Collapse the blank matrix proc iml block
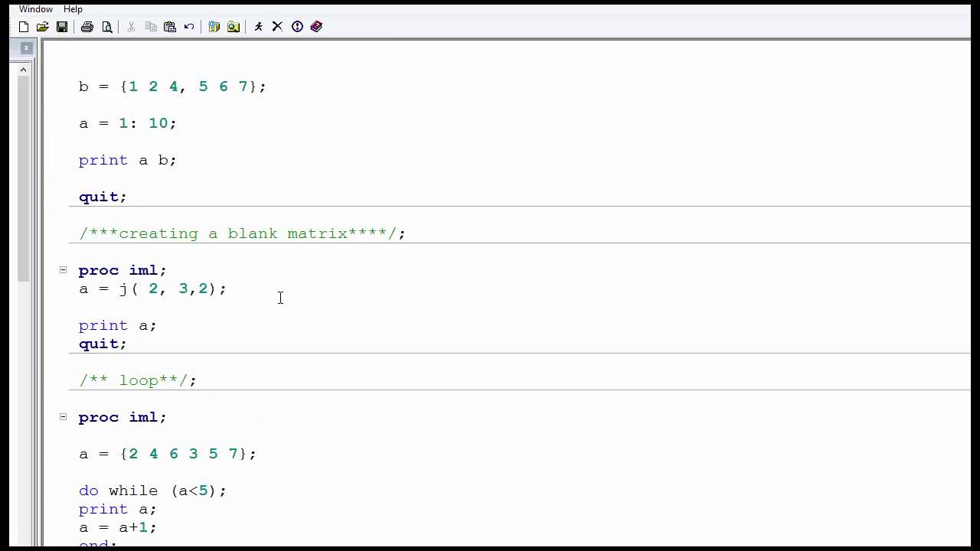The height and width of the screenshot is (551, 980). [x=63, y=269]
